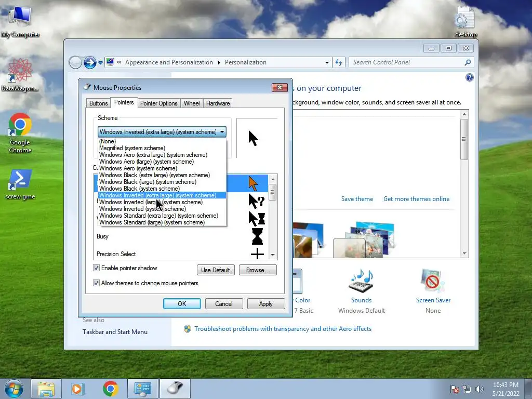
Task: Switch to the Pointer Options tab
Action: 159,103
